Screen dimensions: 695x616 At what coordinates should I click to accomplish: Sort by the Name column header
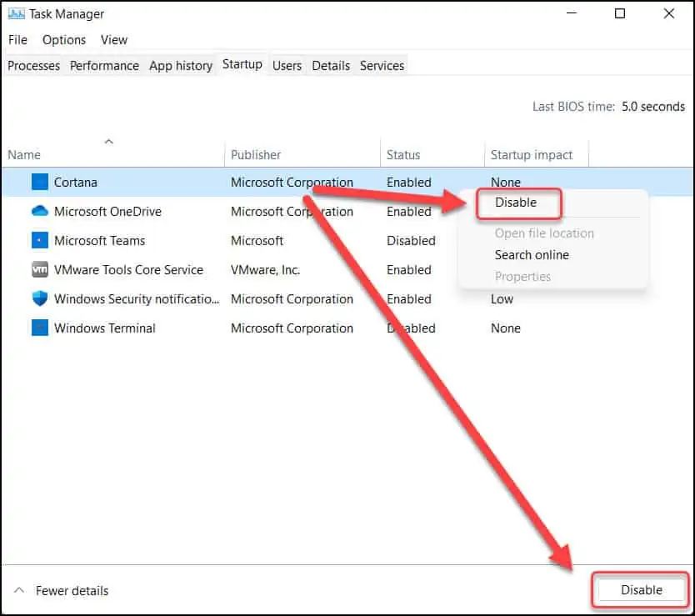[24, 155]
